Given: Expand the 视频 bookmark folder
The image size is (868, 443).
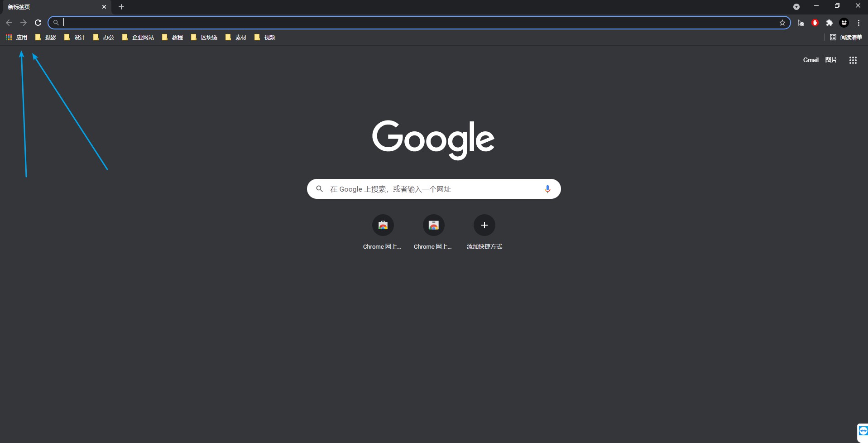Looking at the screenshot, I should tap(265, 37).
